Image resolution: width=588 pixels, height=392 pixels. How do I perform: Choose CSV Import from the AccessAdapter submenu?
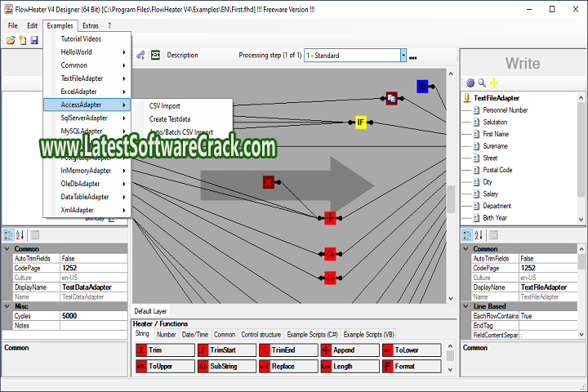click(165, 105)
